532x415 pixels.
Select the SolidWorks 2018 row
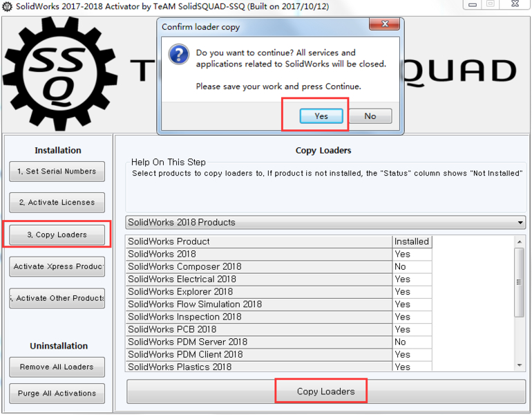point(279,254)
